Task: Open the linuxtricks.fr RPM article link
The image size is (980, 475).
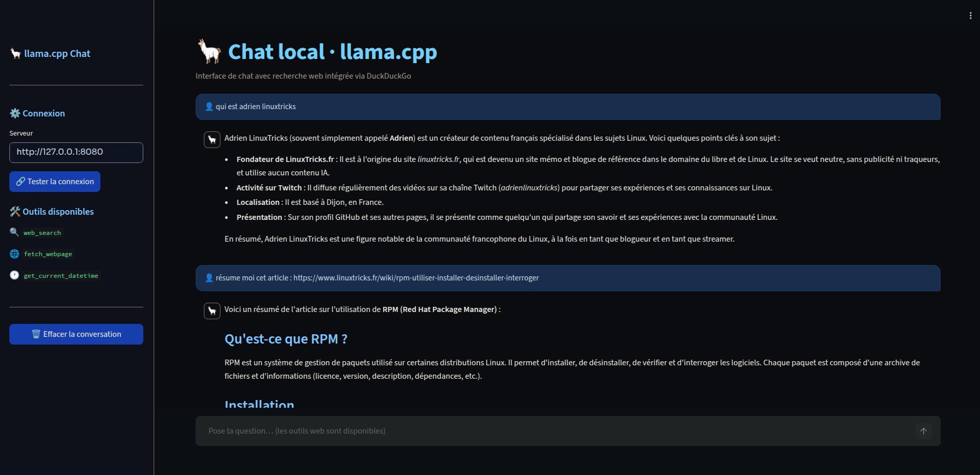Action: pos(416,278)
